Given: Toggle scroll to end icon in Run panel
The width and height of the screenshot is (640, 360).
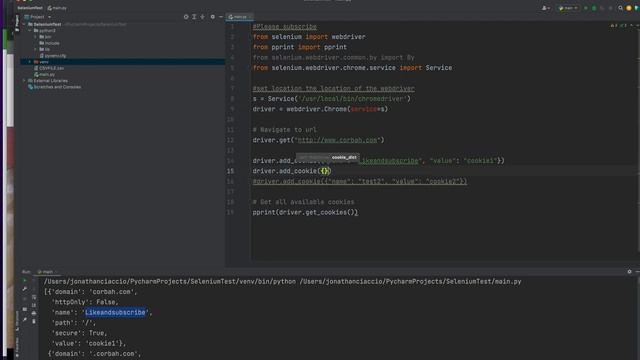Looking at the screenshot, I should pyautogui.click(x=34, y=305).
